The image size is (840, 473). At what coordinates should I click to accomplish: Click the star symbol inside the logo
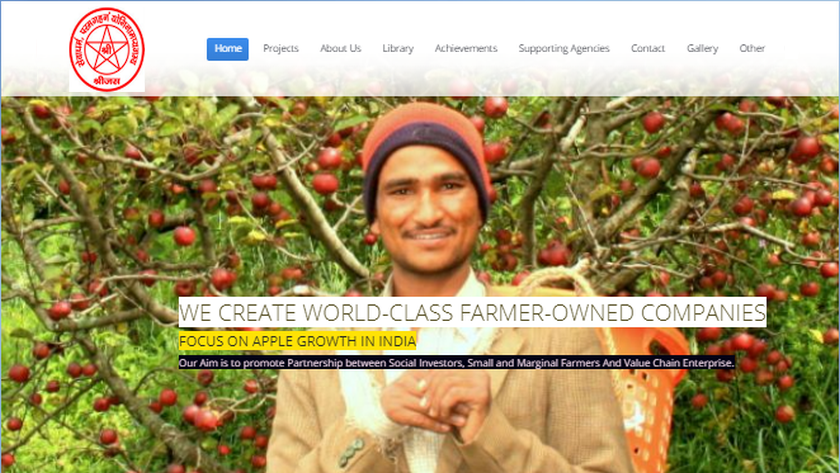107,49
